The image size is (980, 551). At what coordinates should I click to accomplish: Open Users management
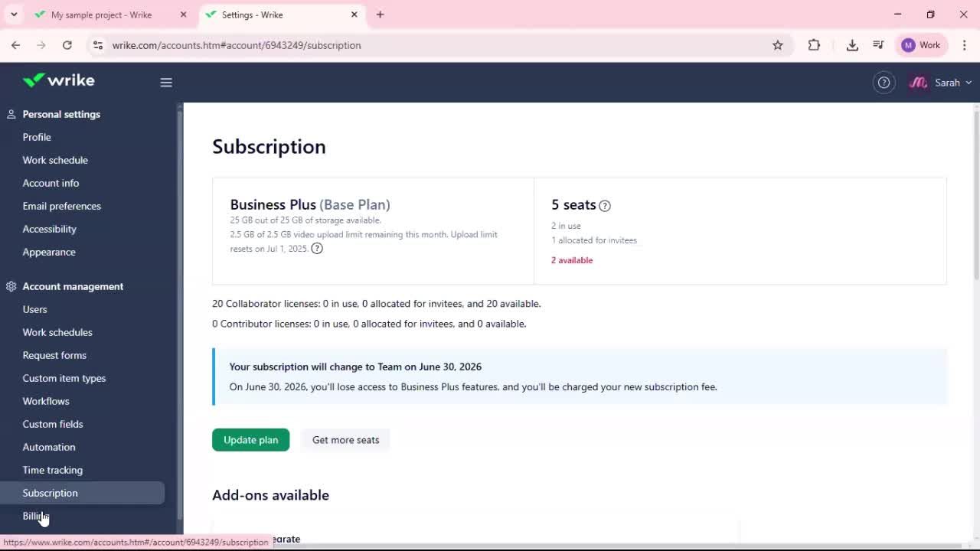pyautogui.click(x=34, y=309)
